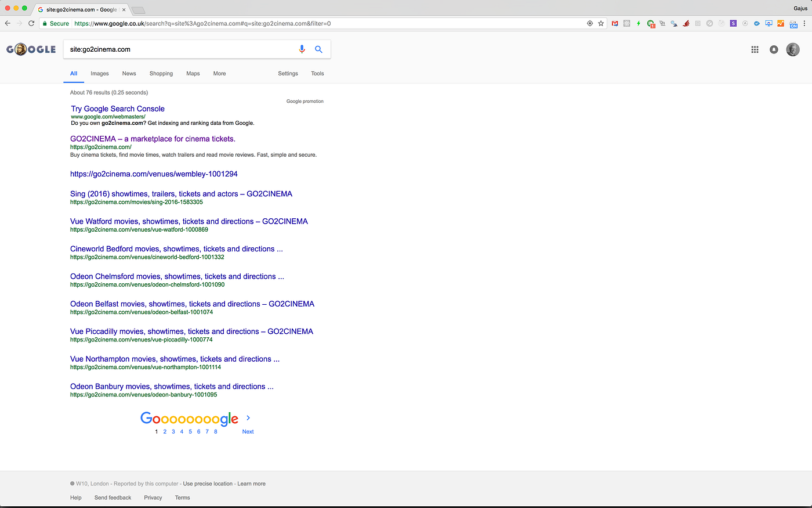812x508 pixels.
Task: Reload the page
Action: [31, 24]
